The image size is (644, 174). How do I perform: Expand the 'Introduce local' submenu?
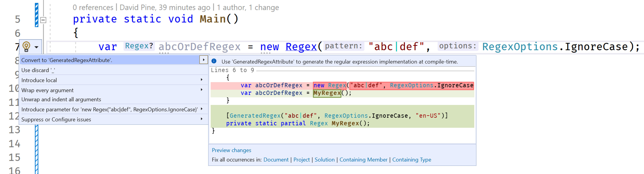202,80
